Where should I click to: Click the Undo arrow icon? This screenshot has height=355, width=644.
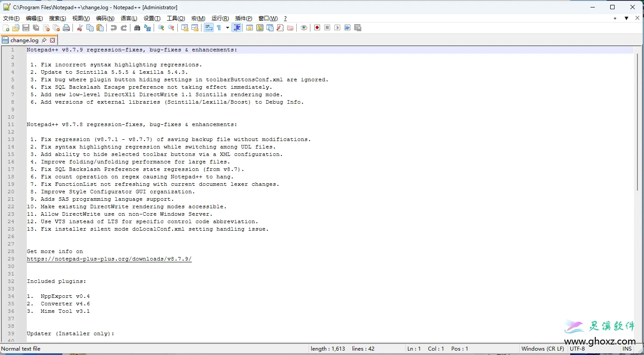pyautogui.click(x=114, y=28)
